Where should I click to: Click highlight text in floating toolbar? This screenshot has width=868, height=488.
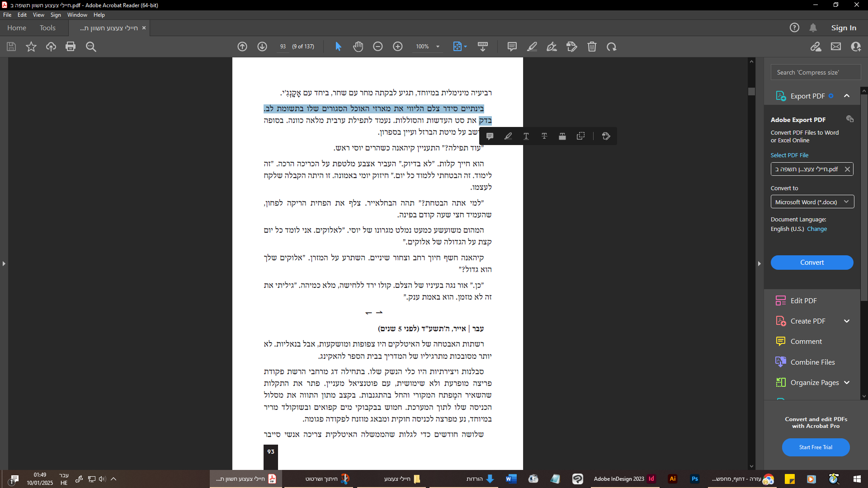(508, 136)
